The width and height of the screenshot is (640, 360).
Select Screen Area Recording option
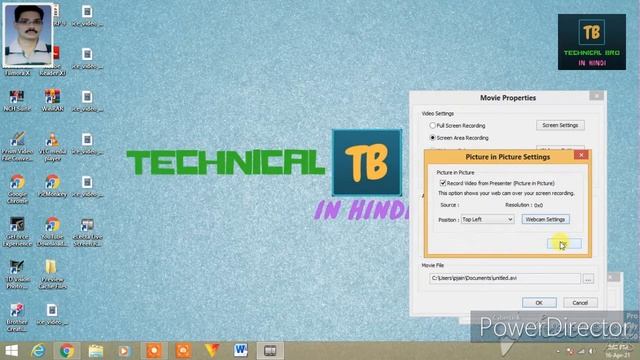click(x=433, y=138)
